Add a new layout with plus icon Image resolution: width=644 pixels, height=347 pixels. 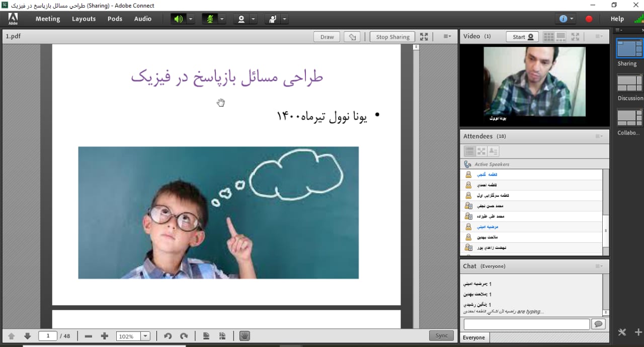[638, 332]
